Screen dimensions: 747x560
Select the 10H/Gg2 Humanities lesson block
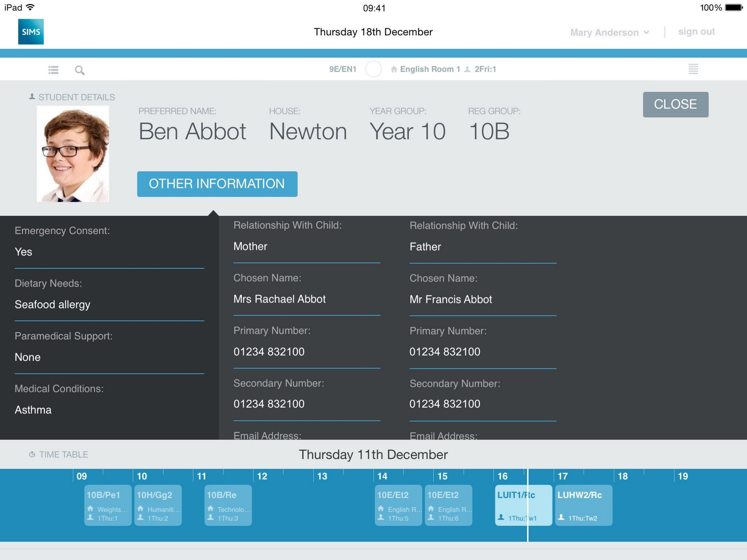click(158, 505)
